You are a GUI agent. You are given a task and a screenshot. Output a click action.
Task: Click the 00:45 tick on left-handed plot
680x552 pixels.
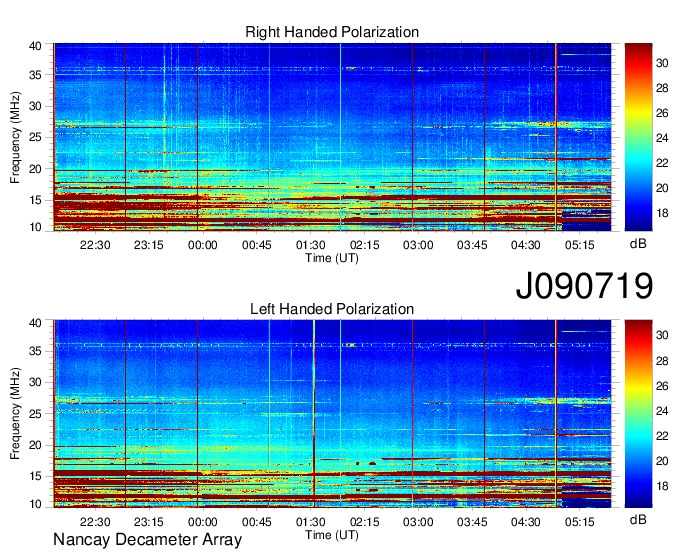[257, 522]
